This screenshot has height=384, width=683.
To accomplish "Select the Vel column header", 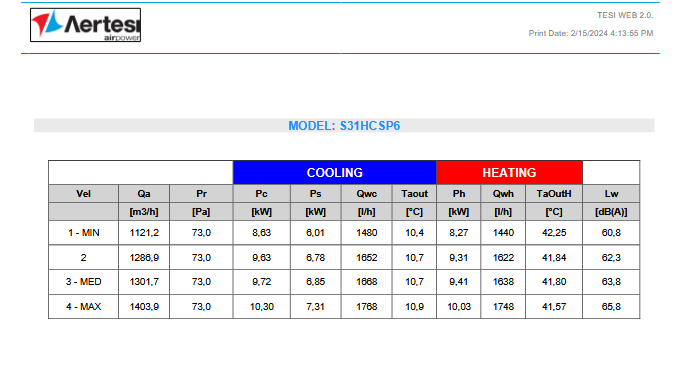I will (x=84, y=194).
